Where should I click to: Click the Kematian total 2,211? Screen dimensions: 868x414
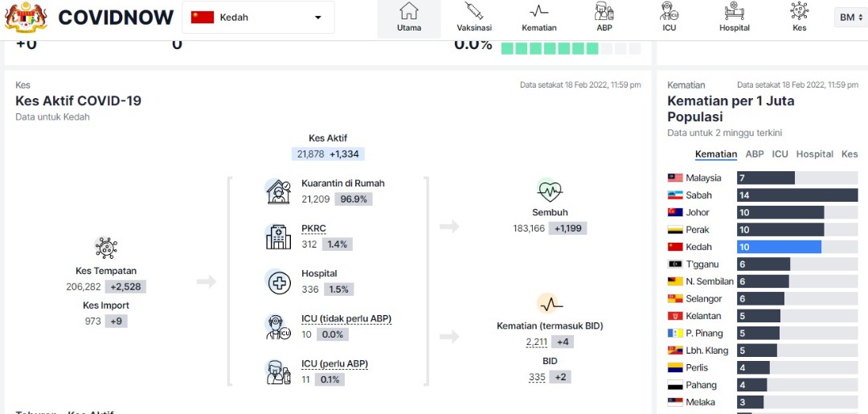(537, 342)
